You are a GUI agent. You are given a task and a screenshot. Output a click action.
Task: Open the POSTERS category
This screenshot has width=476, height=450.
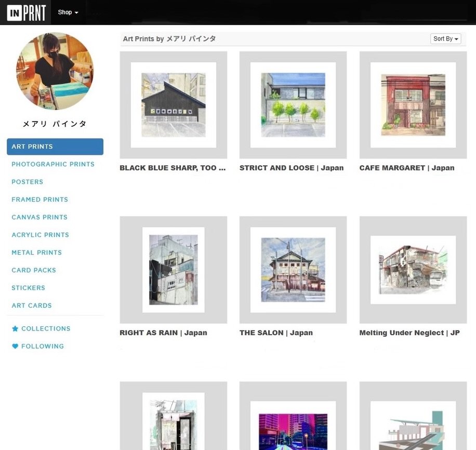pyautogui.click(x=27, y=181)
